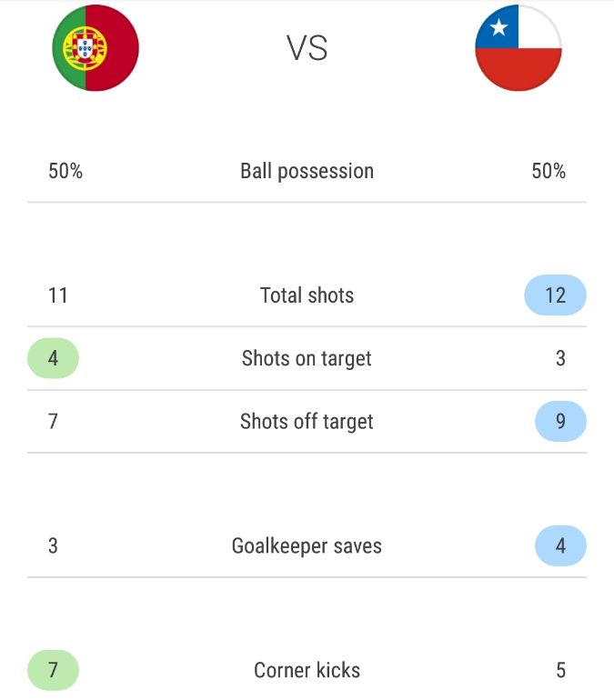The image size is (614, 700).
Task: Click Chile's 3 shots on target value
Action: pyautogui.click(x=560, y=358)
